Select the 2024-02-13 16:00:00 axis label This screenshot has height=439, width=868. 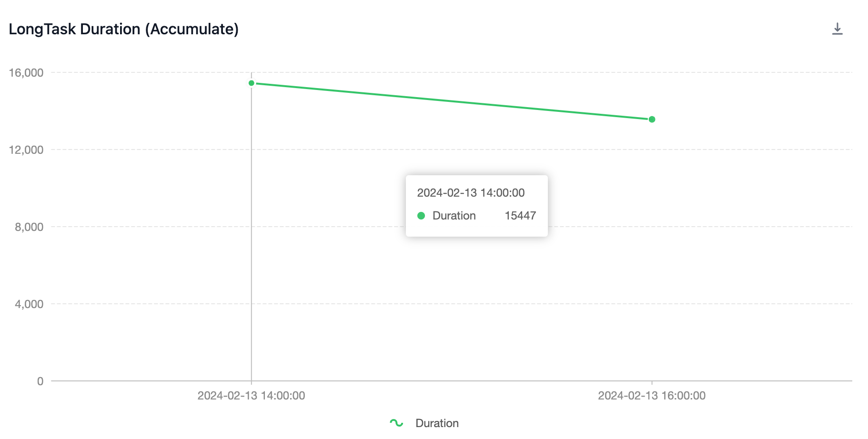[x=651, y=395]
